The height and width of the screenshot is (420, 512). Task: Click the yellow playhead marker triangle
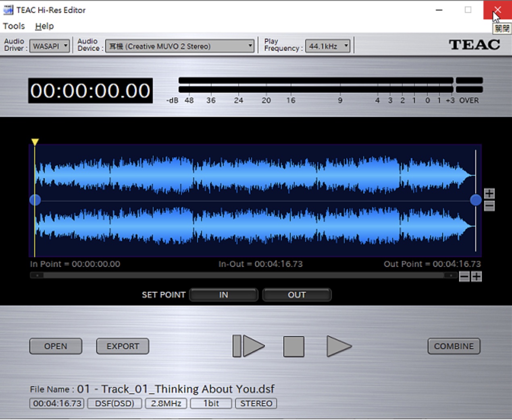click(35, 142)
